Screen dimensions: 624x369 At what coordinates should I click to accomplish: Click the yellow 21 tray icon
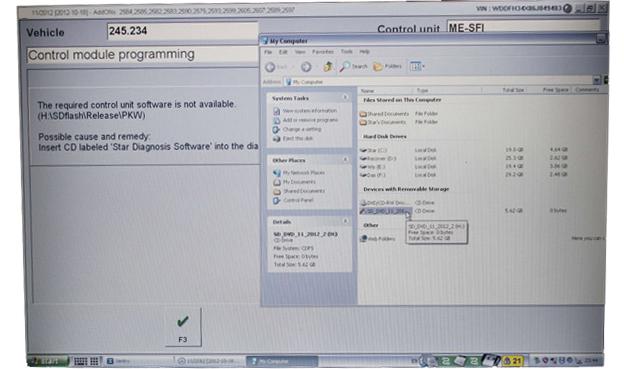pos(513,361)
